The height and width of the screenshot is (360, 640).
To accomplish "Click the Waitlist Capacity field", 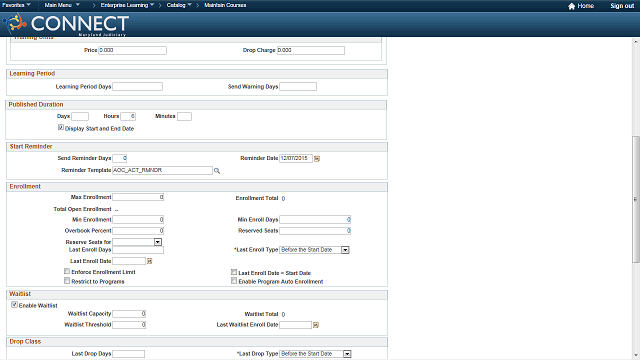I will pyautogui.click(x=129, y=314).
